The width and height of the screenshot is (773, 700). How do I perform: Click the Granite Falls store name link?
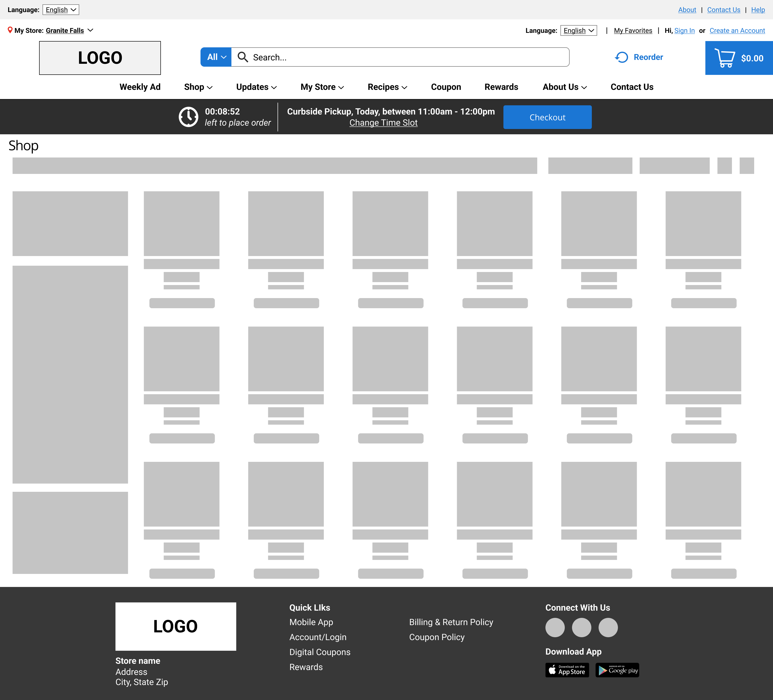[x=65, y=31]
